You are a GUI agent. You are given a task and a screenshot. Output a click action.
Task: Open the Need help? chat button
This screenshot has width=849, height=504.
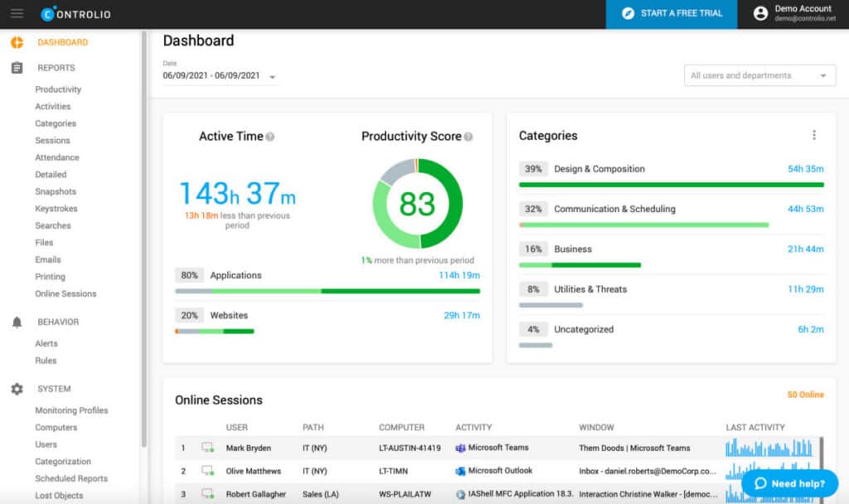(789, 483)
